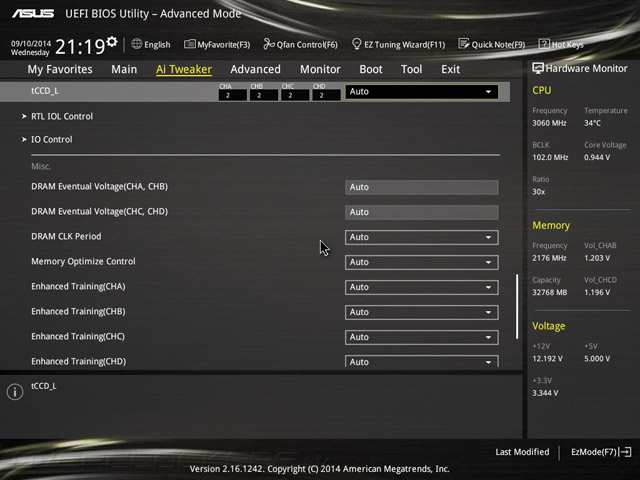Open the tCCD_L Auto dropdown
Screen dimensions: 640x480
click(x=422, y=92)
